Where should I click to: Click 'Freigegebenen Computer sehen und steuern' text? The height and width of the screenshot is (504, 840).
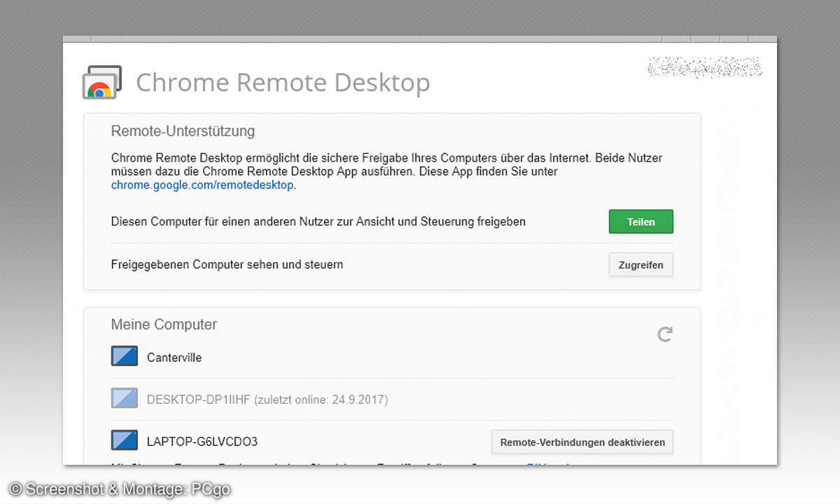227,265
